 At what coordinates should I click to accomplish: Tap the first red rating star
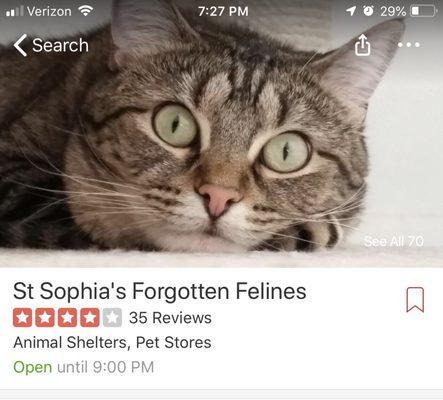point(23,318)
